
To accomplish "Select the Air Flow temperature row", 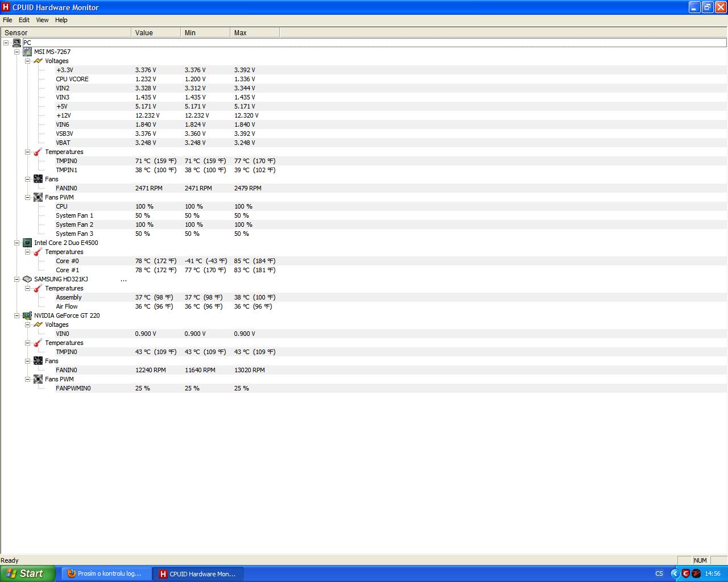I will pyautogui.click(x=364, y=306).
